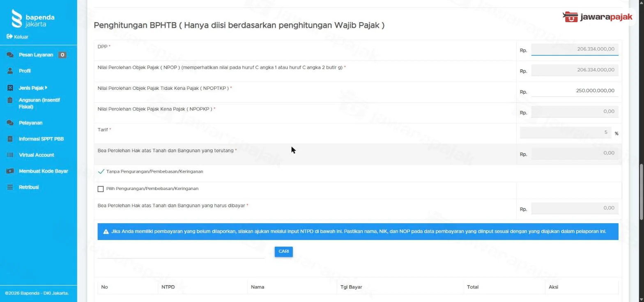This screenshot has width=644, height=302.
Task: Open Membuat Kode Bayar menu
Action: click(44, 171)
